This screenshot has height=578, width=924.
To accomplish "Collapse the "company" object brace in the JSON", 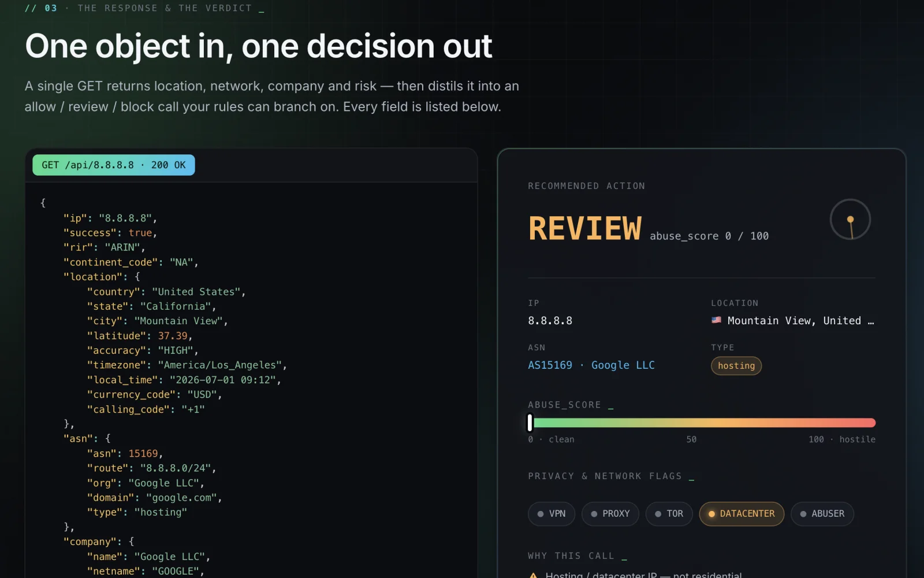I will coord(132,542).
